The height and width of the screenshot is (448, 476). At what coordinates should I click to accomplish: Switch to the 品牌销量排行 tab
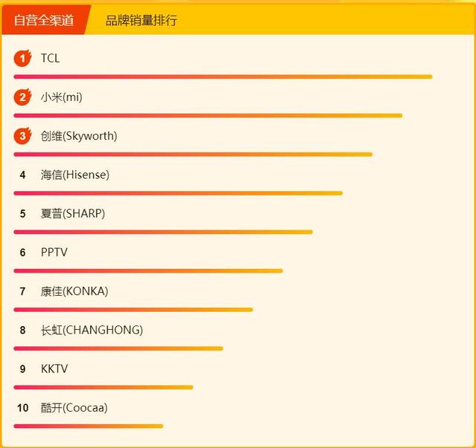click(x=141, y=20)
